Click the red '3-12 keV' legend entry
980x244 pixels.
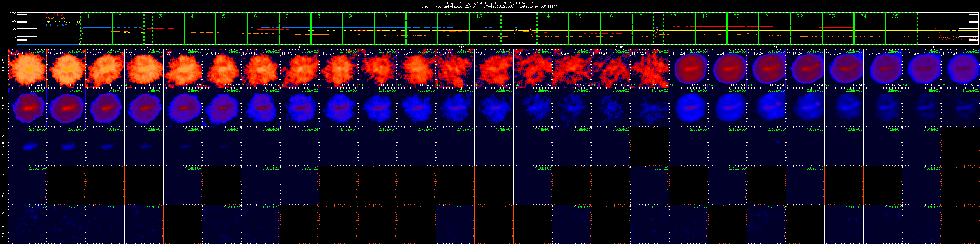[x=54, y=15]
